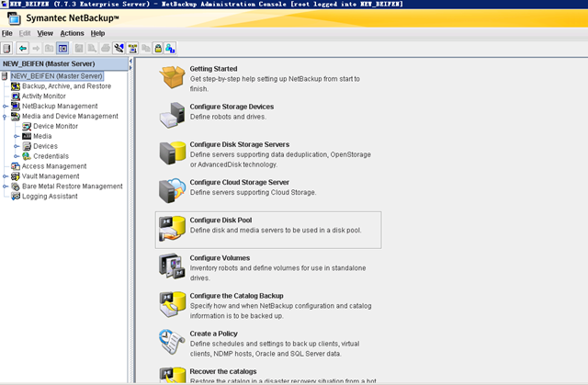588x385 pixels.
Task: Click the Create a Policy clock icon
Action: (x=172, y=342)
